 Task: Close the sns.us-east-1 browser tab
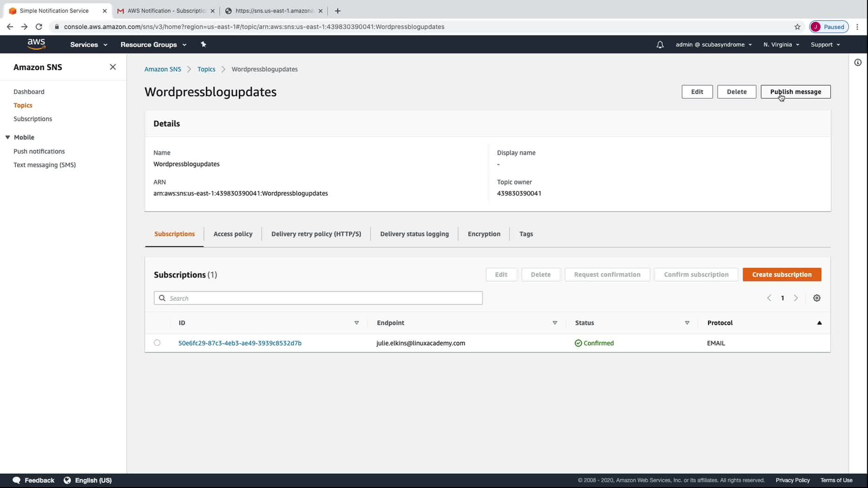pyautogui.click(x=320, y=11)
